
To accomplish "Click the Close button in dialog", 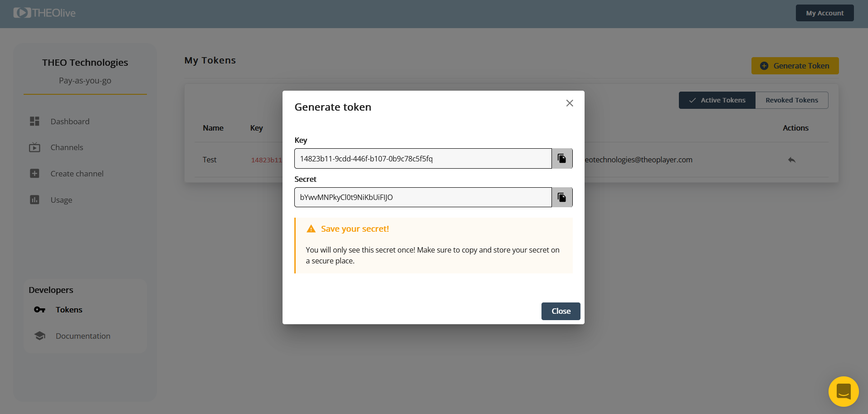I will tap(561, 311).
